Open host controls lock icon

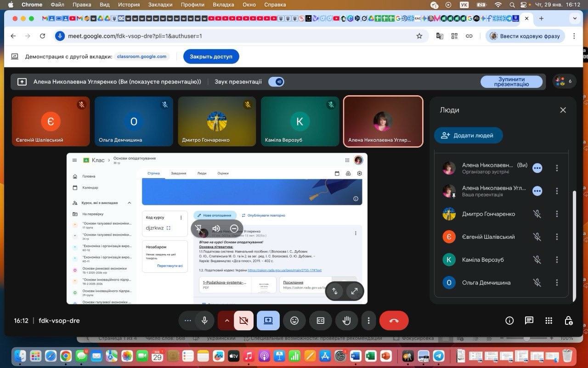pos(568,321)
